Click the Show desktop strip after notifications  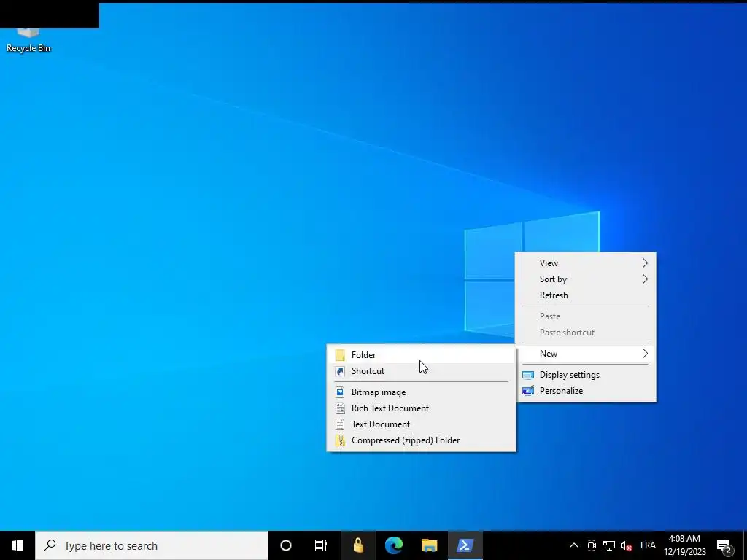(745, 545)
